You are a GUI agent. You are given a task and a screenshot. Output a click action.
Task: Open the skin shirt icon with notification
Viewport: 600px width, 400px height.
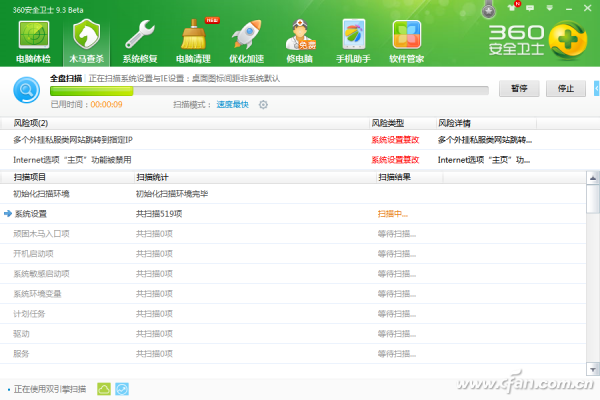click(513, 7)
